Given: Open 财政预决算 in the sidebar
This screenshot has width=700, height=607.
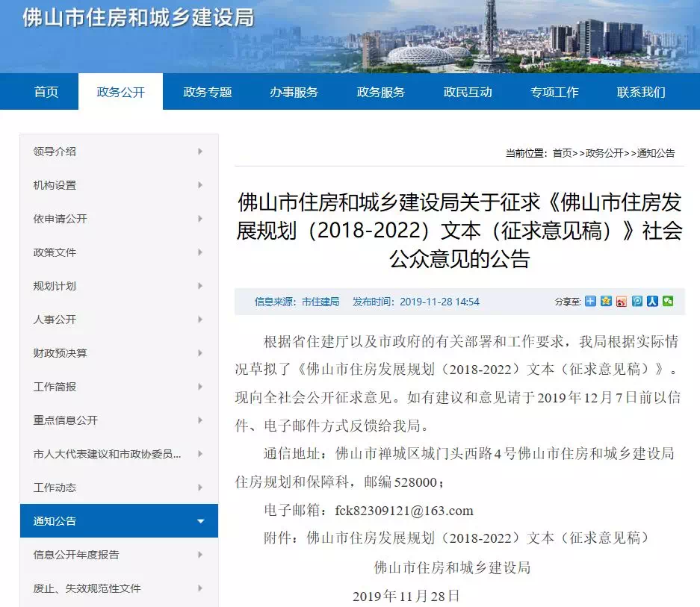Looking at the screenshot, I should point(60,353).
